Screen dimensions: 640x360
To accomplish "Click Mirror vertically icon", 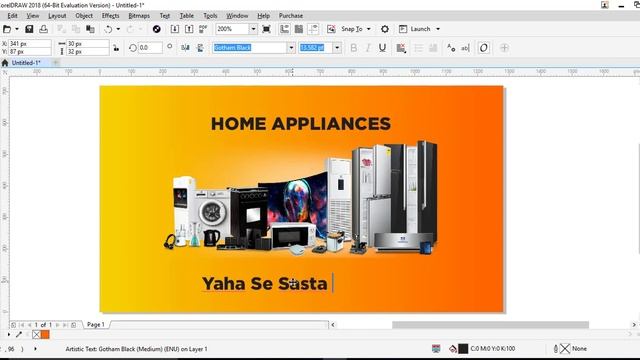I will (x=200, y=48).
